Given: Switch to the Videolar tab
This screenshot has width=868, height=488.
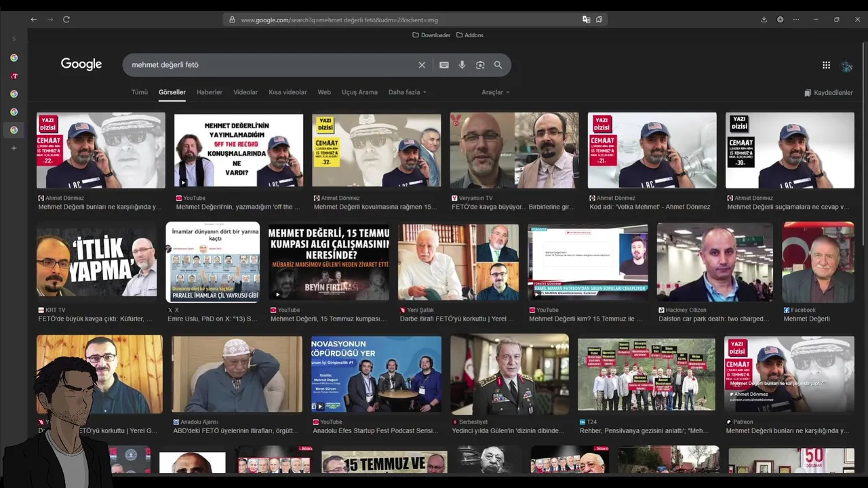Looking at the screenshot, I should click(245, 92).
